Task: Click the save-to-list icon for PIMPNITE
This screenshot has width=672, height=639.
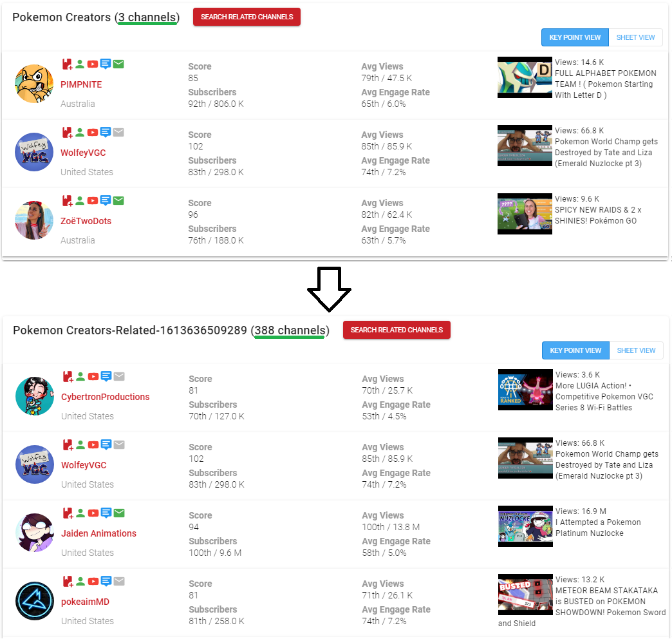Action: coord(68,64)
